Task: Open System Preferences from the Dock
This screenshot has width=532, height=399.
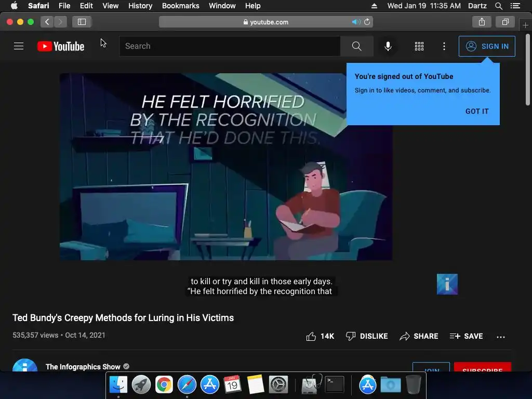Action: 278,385
